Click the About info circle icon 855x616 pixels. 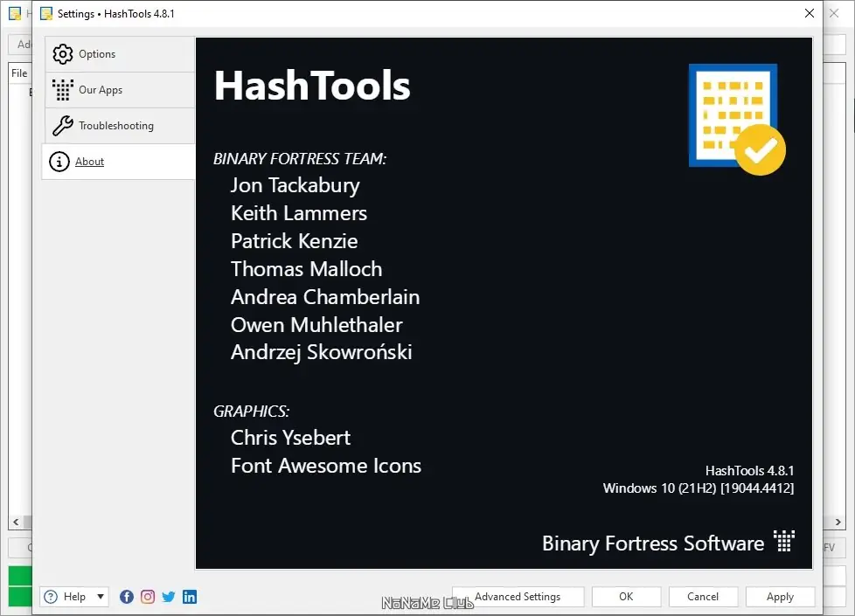tap(59, 162)
